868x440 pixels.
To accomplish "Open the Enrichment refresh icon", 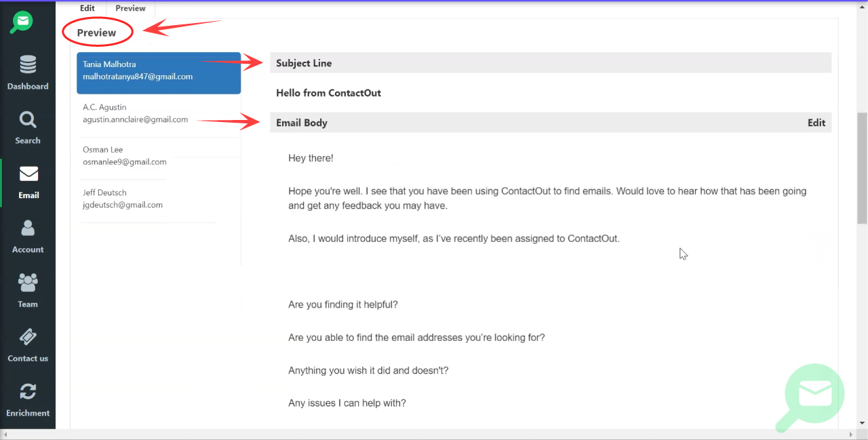I will pyautogui.click(x=28, y=391).
